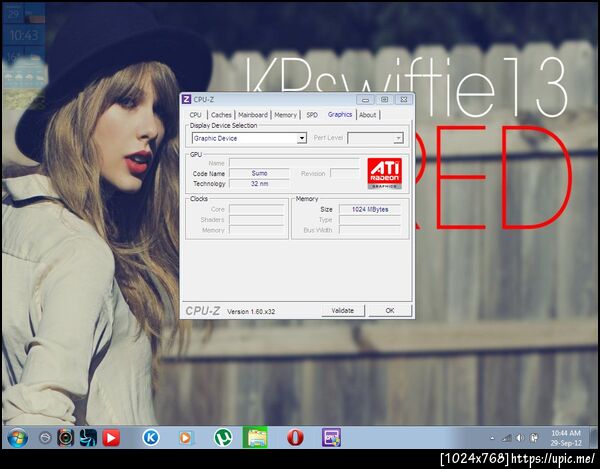The image size is (600, 469).
Task: Click the small gray round taskbar icon
Action: [45, 438]
